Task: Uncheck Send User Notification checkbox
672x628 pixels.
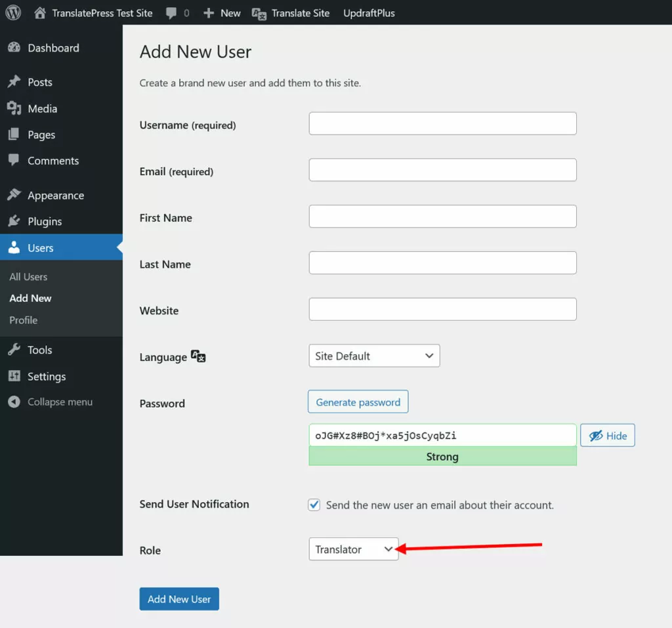Action: 314,505
